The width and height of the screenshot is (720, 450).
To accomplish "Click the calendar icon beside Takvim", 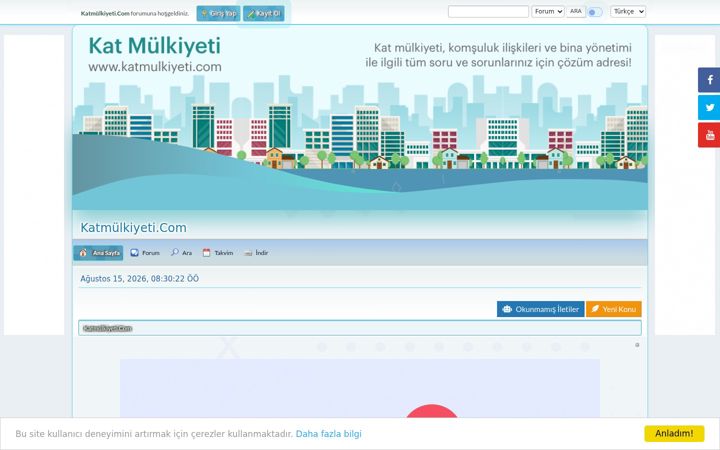I will pos(207,253).
